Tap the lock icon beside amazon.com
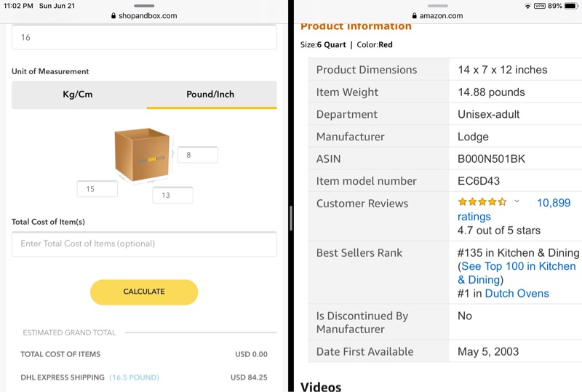The image size is (582, 392). 414,16
